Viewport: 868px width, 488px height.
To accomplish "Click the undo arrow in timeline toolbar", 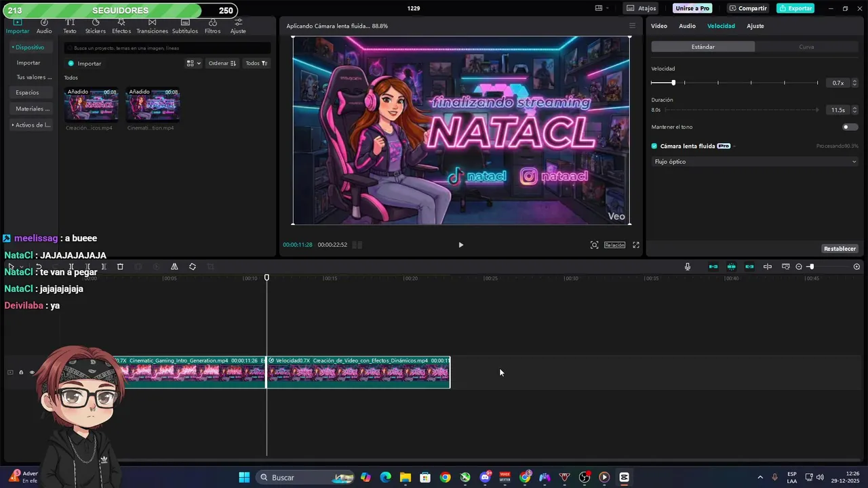I will [39, 267].
